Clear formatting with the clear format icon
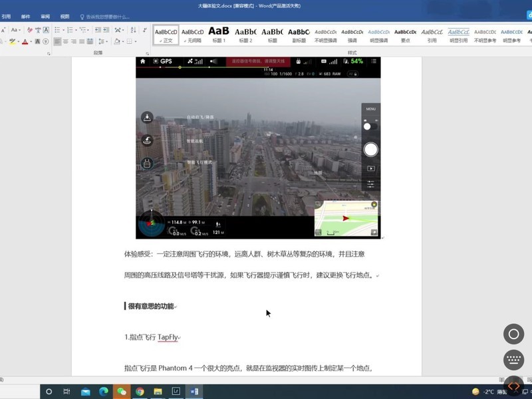The height and width of the screenshot is (399, 532). pos(29,30)
